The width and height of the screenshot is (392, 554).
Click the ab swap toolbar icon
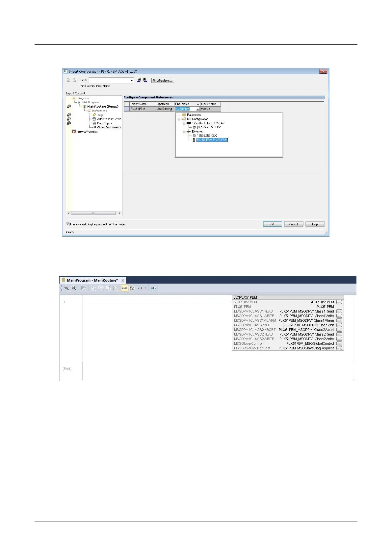132,288
